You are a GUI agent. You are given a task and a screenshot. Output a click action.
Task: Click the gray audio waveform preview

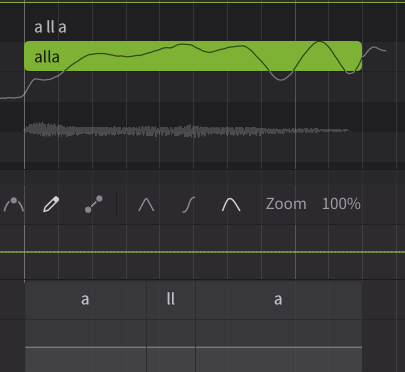pos(187,130)
